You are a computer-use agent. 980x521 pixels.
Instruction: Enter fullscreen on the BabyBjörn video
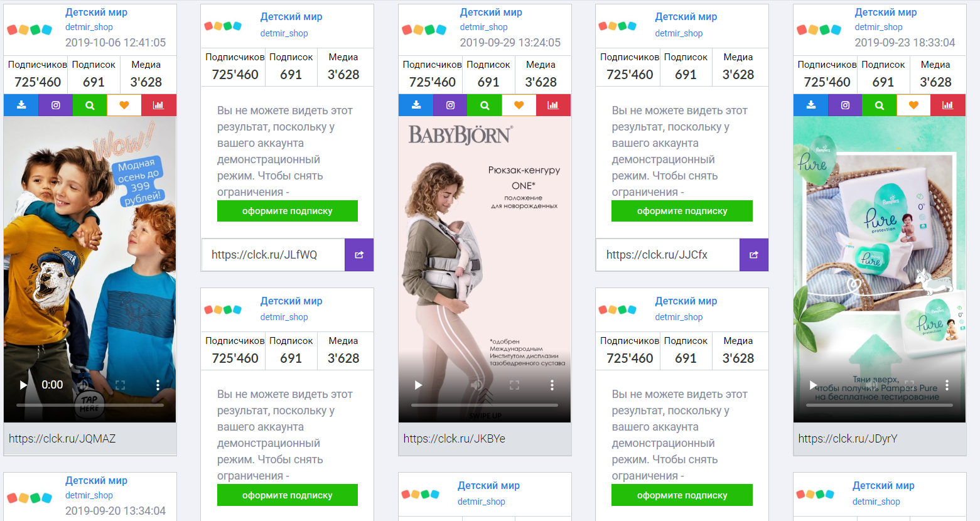pos(514,385)
